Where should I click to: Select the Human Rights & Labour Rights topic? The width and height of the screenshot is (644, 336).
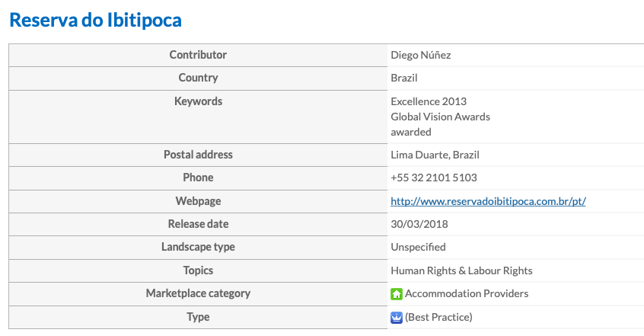pos(461,270)
